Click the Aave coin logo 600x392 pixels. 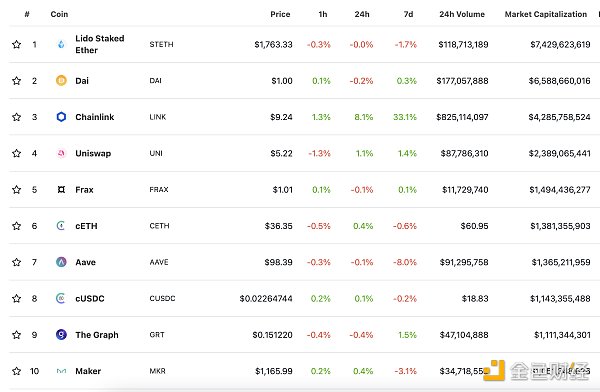pyautogui.click(x=61, y=262)
